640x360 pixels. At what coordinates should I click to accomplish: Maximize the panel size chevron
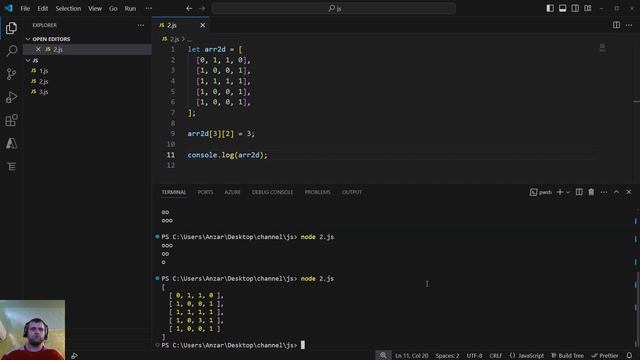[x=616, y=192]
